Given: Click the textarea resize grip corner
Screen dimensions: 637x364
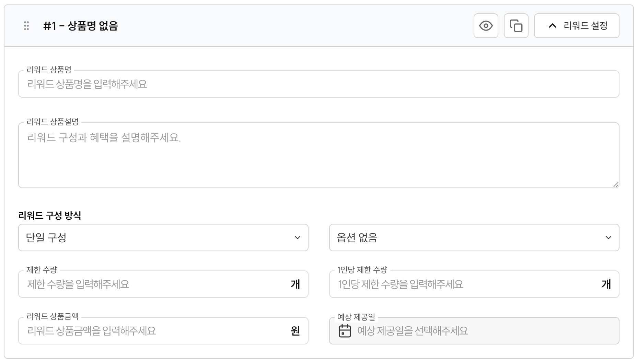Looking at the screenshot, I should [x=616, y=185].
